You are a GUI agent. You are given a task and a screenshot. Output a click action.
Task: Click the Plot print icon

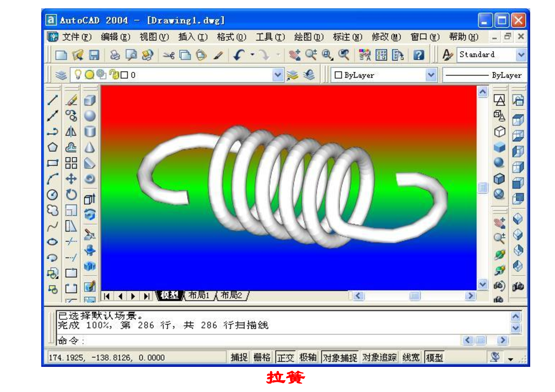point(115,55)
